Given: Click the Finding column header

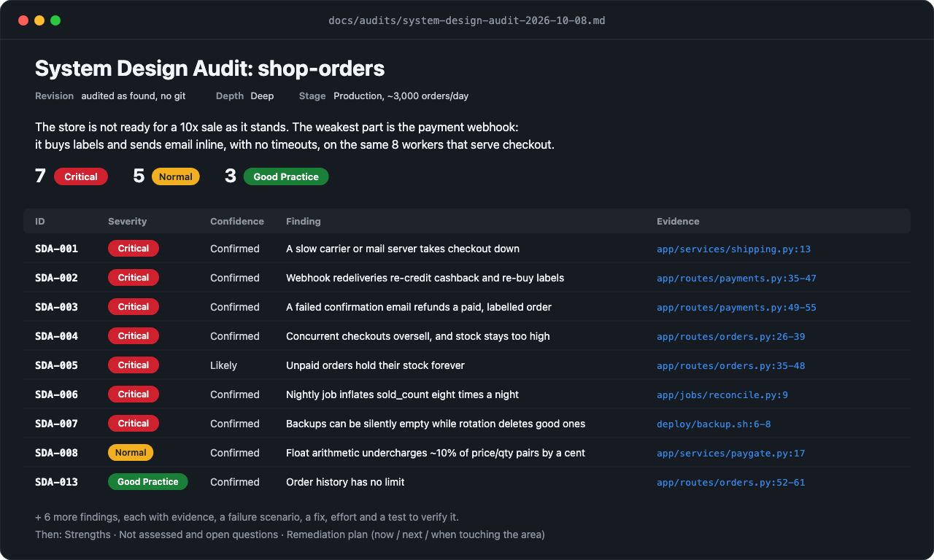Looking at the screenshot, I should point(304,221).
